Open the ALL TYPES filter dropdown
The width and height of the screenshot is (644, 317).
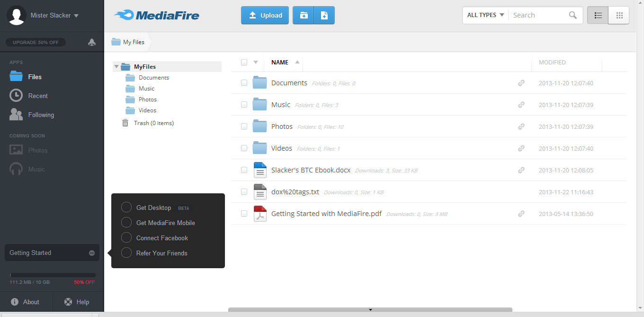[486, 15]
